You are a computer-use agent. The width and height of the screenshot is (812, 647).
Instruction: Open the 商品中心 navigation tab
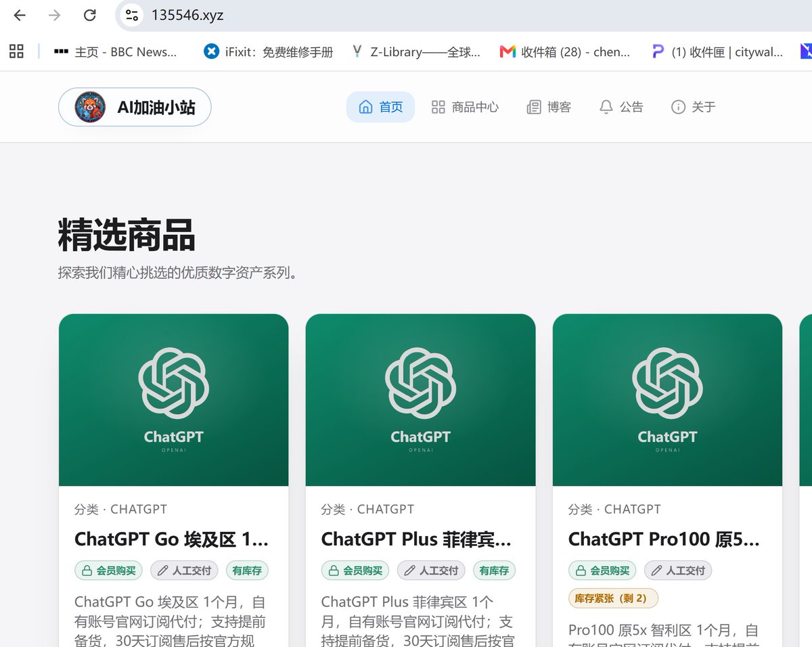[x=465, y=107]
